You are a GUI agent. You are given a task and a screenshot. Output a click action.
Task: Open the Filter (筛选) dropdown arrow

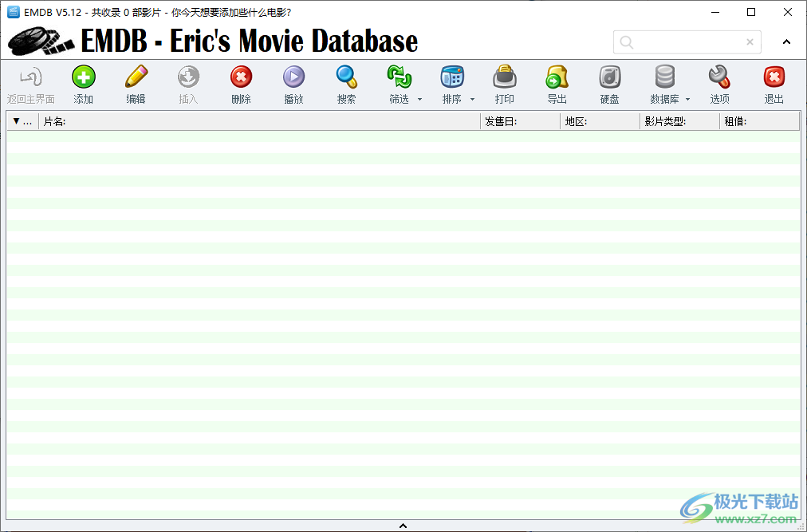420,100
